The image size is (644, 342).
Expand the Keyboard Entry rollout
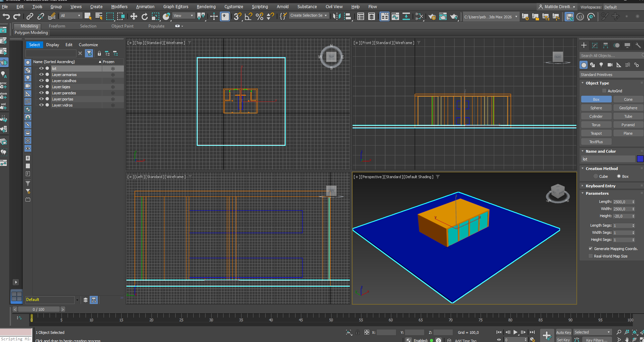tap(600, 186)
